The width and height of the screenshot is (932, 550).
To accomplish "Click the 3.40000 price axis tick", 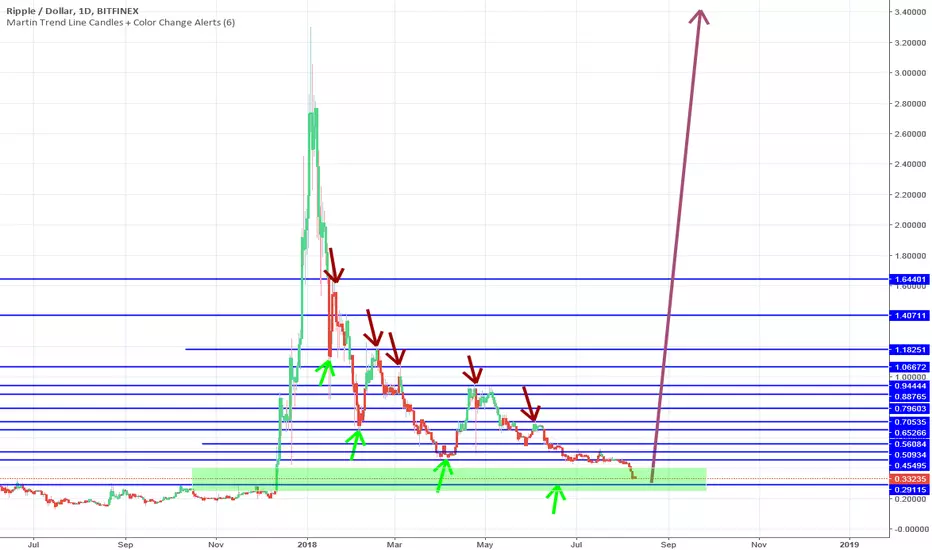I will (x=910, y=12).
